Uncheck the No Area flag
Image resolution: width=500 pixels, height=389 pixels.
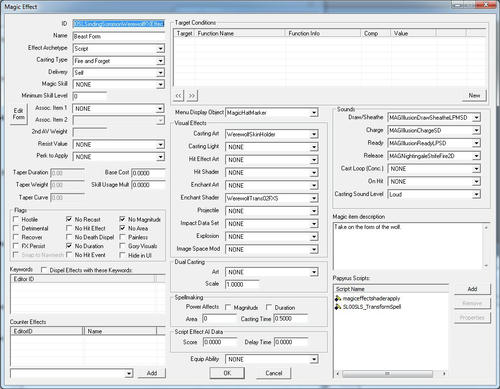(122, 228)
